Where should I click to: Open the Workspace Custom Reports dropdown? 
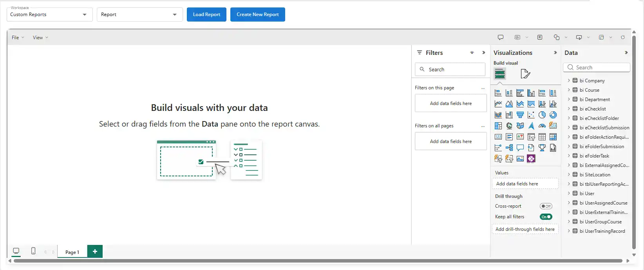pos(50,14)
